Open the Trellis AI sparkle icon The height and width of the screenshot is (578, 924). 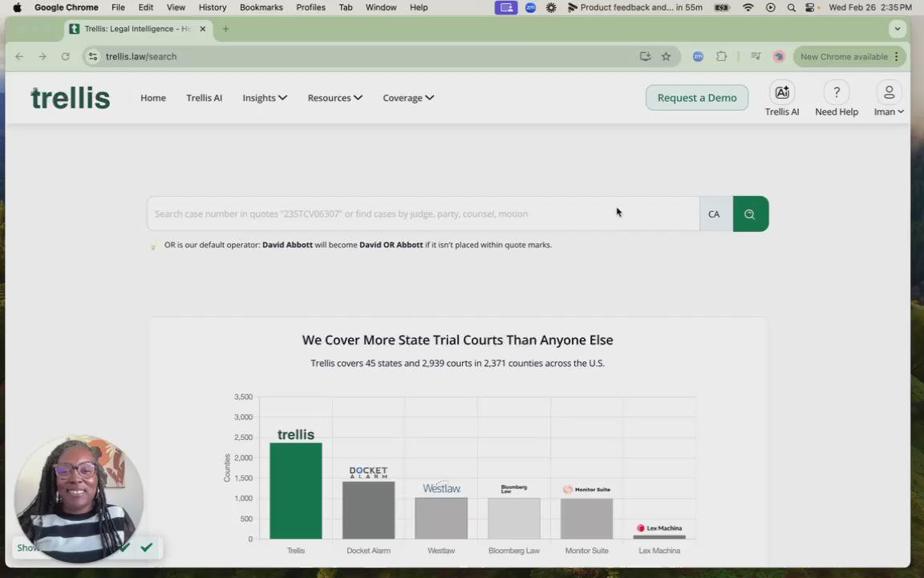click(x=781, y=92)
